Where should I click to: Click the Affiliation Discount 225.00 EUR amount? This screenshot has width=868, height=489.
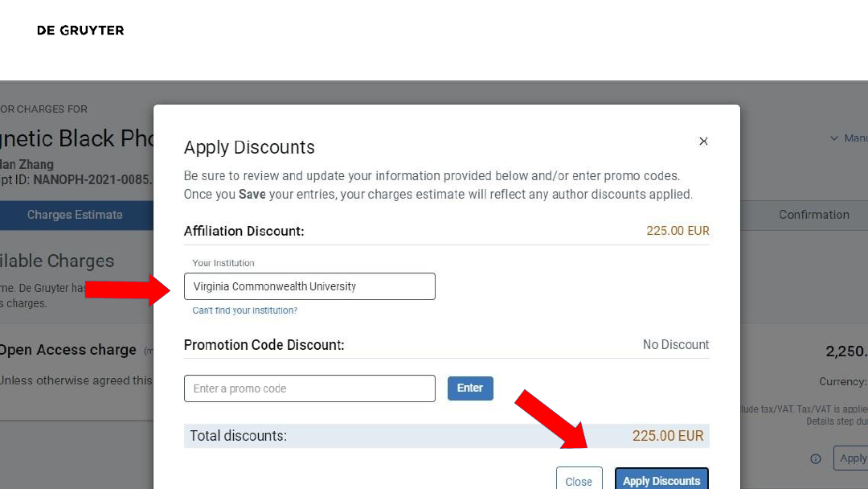coord(678,231)
